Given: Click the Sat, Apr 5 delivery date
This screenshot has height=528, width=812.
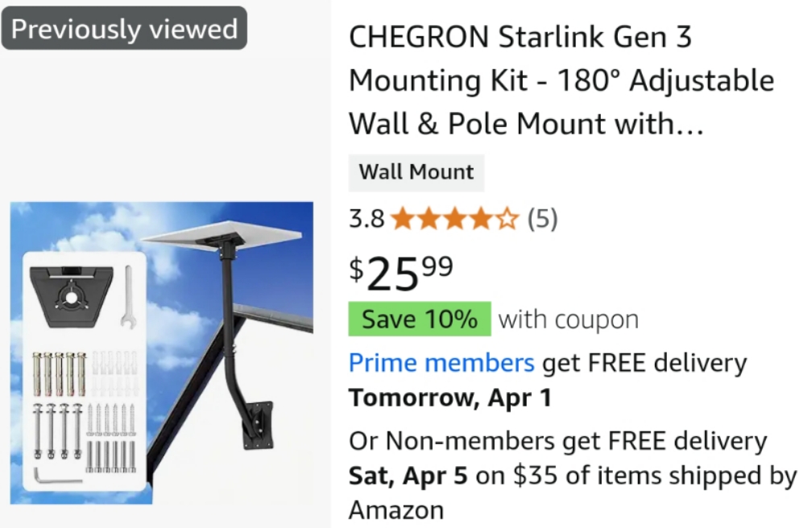Looking at the screenshot, I should (x=408, y=476).
